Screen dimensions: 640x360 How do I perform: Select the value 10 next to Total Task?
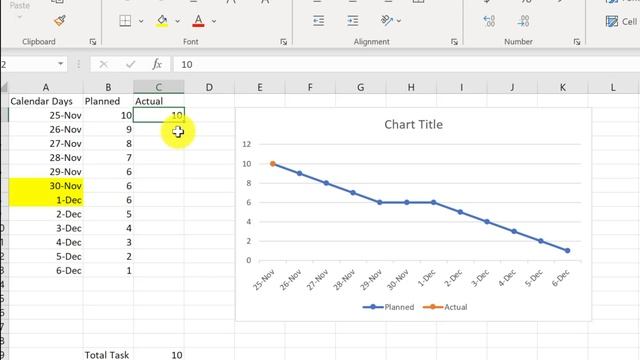click(159, 355)
